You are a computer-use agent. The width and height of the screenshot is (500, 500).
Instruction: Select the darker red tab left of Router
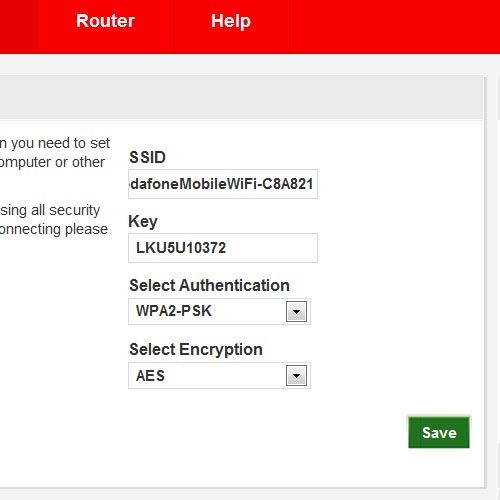(19, 27)
